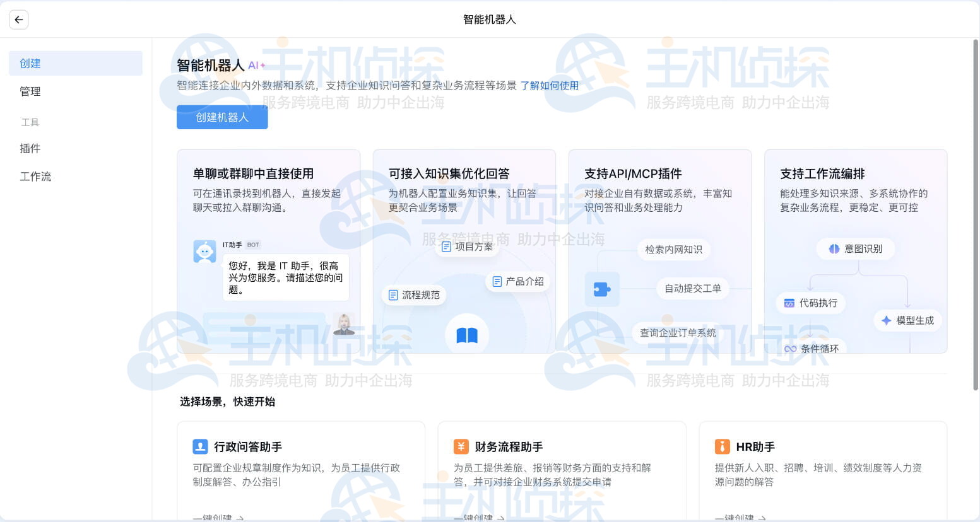
Task: Click the back arrow icon
Action: pos(19,20)
